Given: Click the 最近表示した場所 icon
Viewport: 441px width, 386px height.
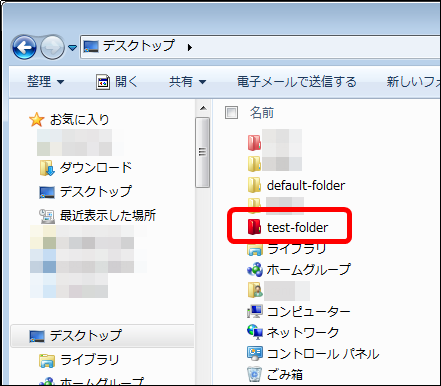Looking at the screenshot, I should (47, 216).
